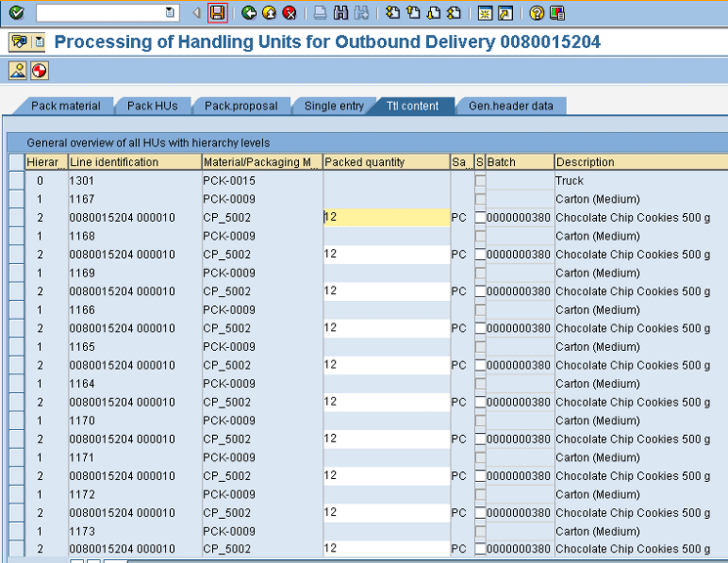
Task: Toggle the checkbox in the Truck row
Action: pos(480,181)
